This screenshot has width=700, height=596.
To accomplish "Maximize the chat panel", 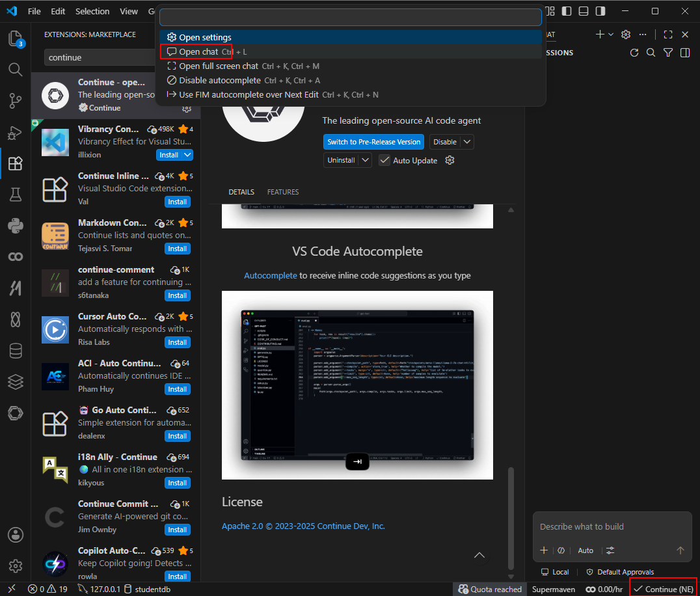I will tap(668, 34).
